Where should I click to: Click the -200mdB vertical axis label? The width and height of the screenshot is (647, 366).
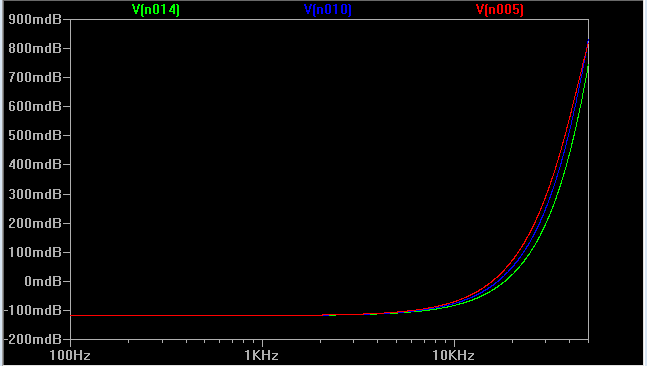(32, 339)
